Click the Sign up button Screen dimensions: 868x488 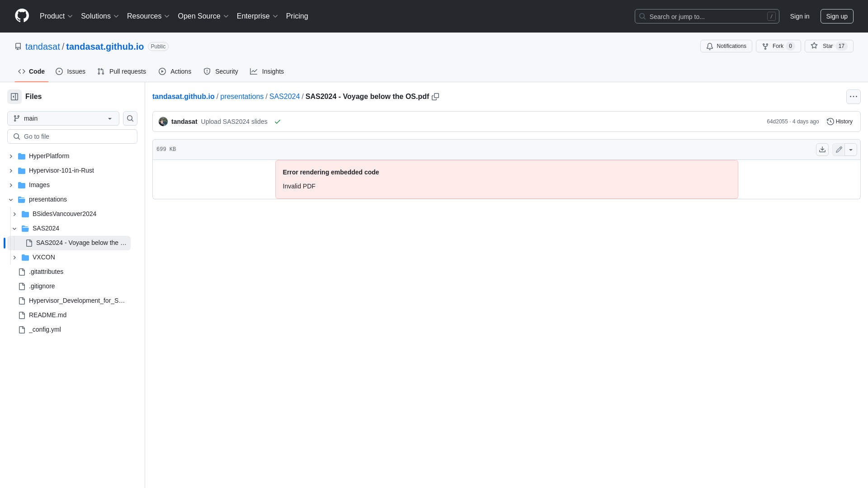[x=837, y=16]
